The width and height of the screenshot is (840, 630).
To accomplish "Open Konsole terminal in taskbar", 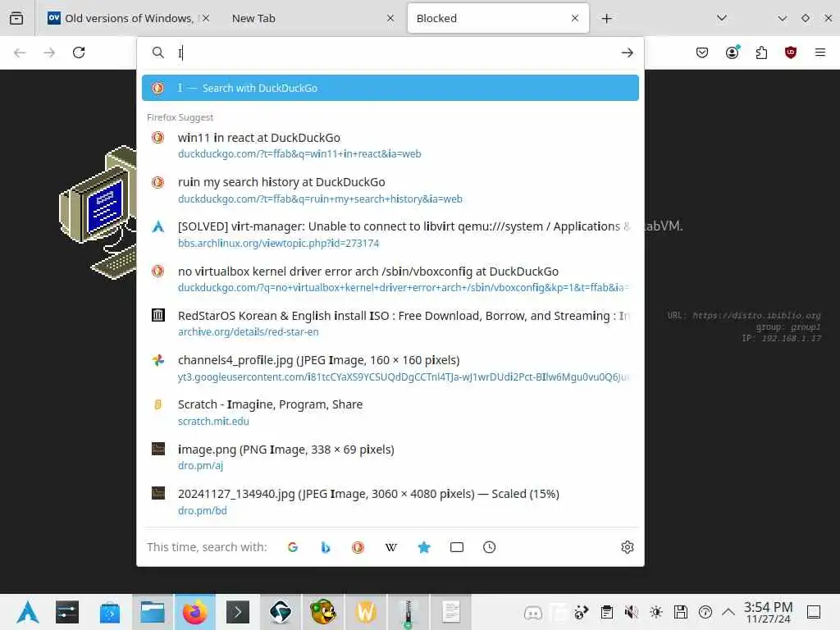I will pos(238,612).
